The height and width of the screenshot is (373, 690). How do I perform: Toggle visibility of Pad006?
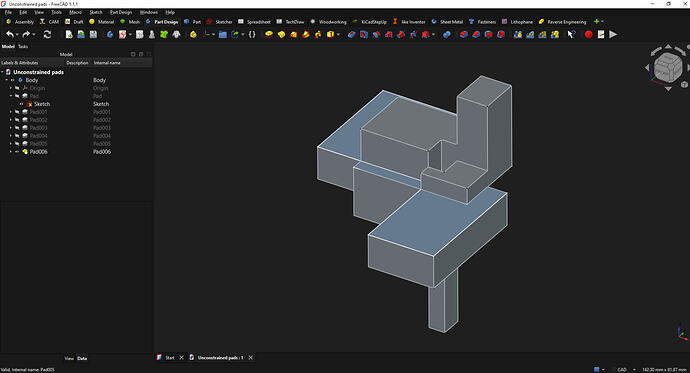pyautogui.click(x=17, y=152)
